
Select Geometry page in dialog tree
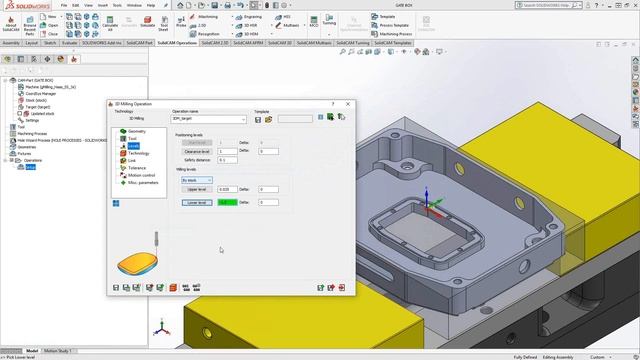pyautogui.click(x=136, y=131)
